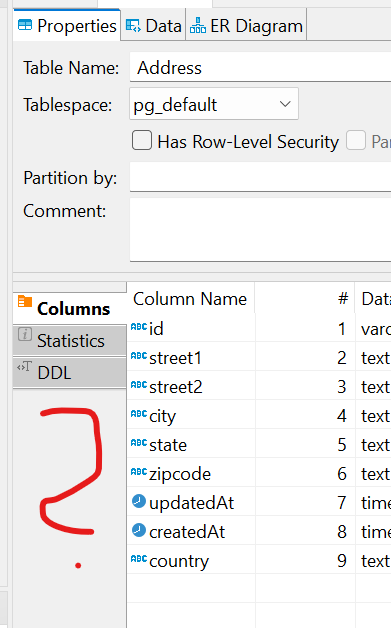391x628 pixels.
Task: Select the 'updatedAt' column name
Action: 191,503
